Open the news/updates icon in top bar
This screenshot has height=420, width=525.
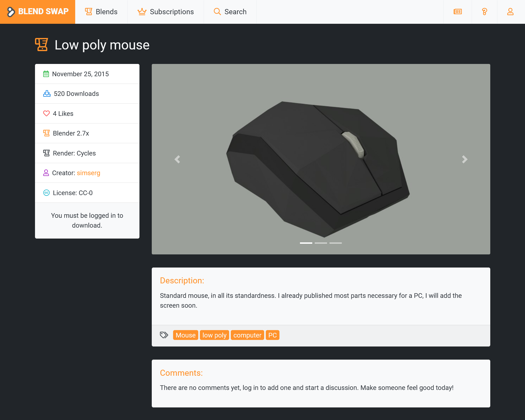tap(457, 11)
